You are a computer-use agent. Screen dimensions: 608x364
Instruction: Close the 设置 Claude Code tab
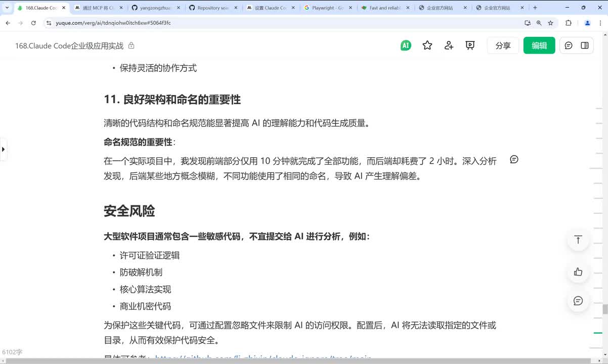293,8
